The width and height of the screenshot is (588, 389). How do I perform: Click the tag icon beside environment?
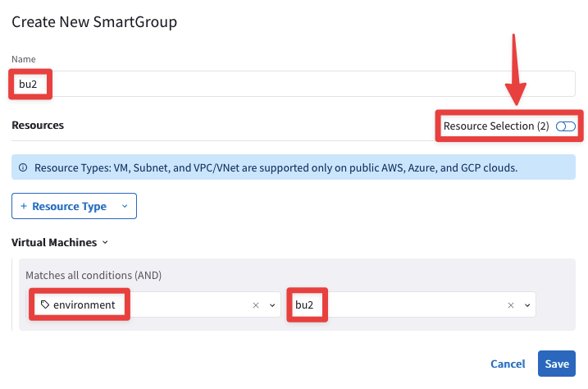pos(45,304)
